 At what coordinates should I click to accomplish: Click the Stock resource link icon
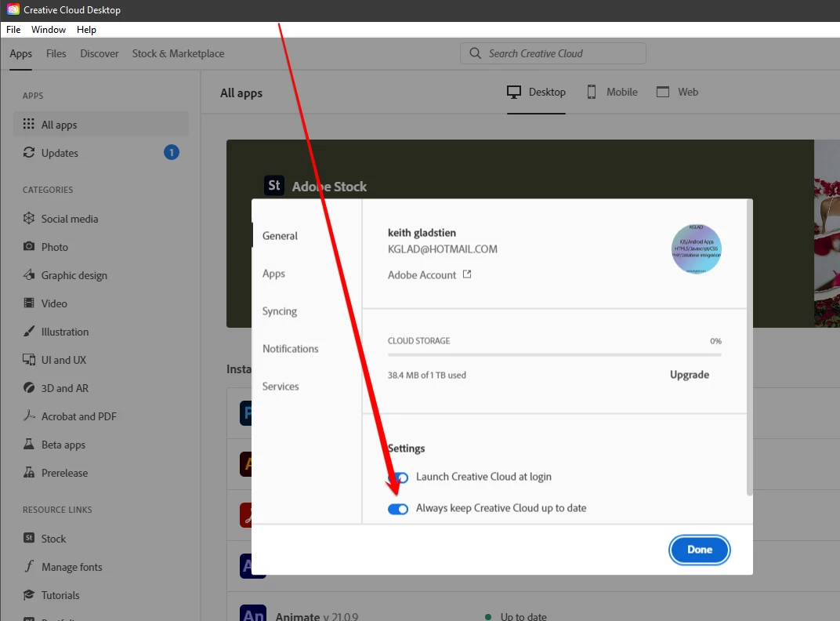pyautogui.click(x=29, y=538)
